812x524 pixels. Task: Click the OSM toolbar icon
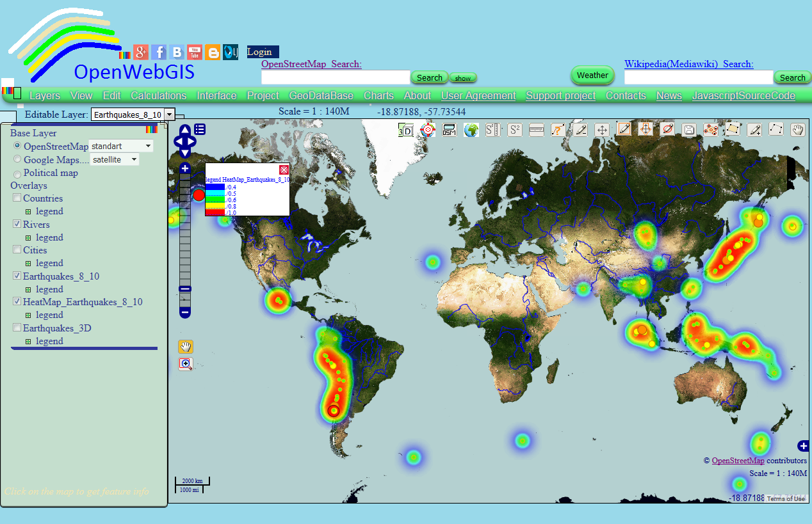450,131
